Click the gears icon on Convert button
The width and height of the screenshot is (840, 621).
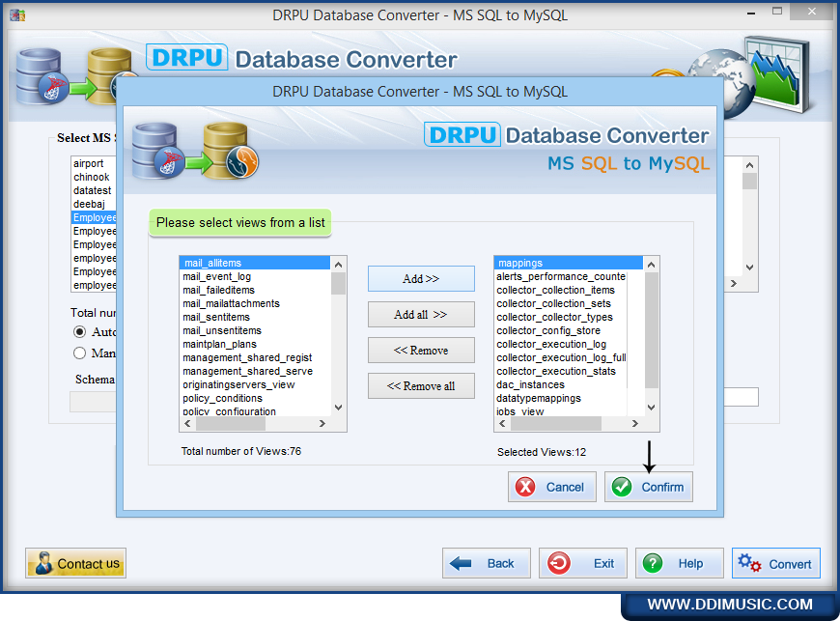coord(749,563)
